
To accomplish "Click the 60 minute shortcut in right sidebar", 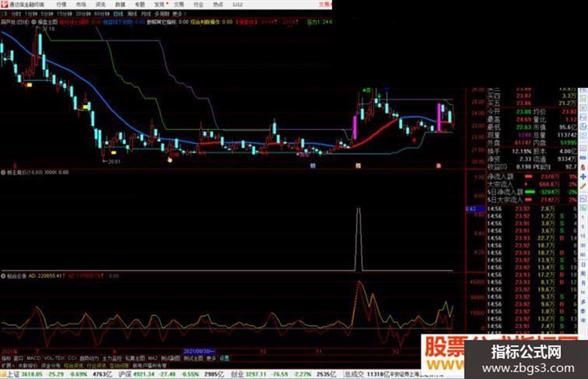I will pyautogui.click(x=583, y=255).
